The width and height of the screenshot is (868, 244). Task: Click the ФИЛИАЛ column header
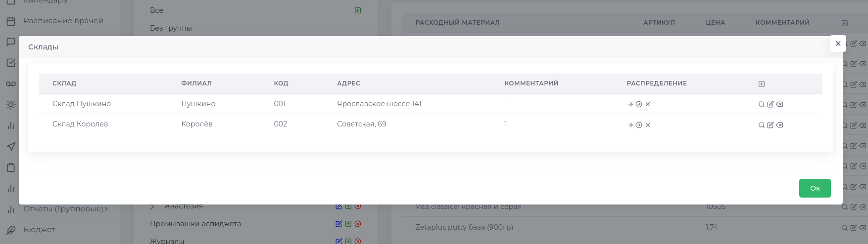click(196, 83)
